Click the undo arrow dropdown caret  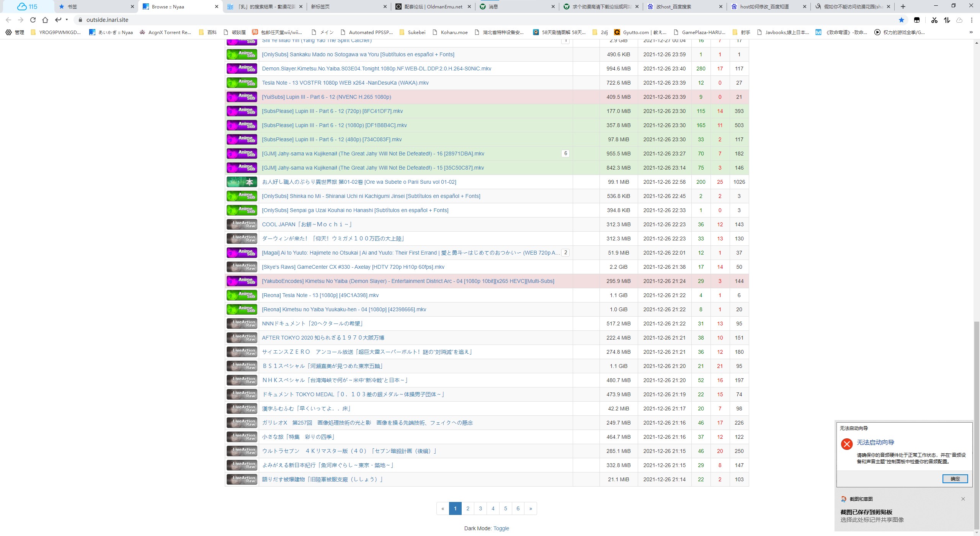point(67,20)
